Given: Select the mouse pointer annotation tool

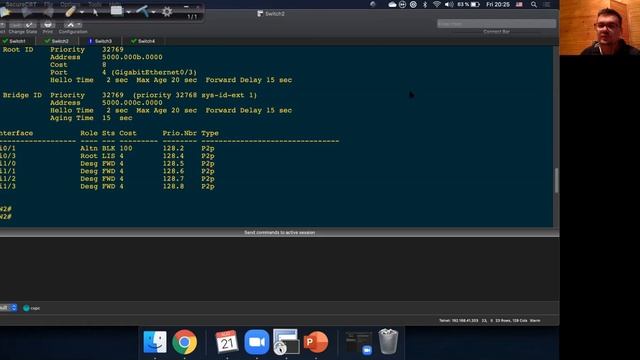Looking at the screenshot, I should click(95, 12).
